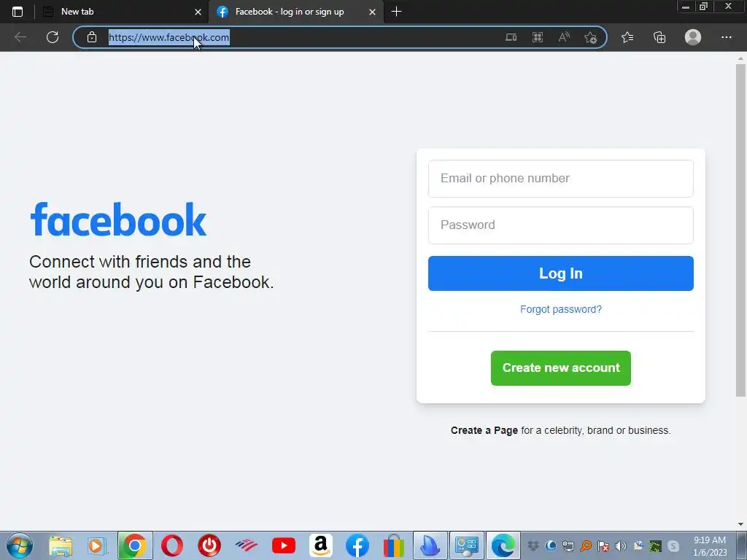Open the colorful shopping bag store icon
This screenshot has width=747, height=560.
pyautogui.click(x=394, y=545)
